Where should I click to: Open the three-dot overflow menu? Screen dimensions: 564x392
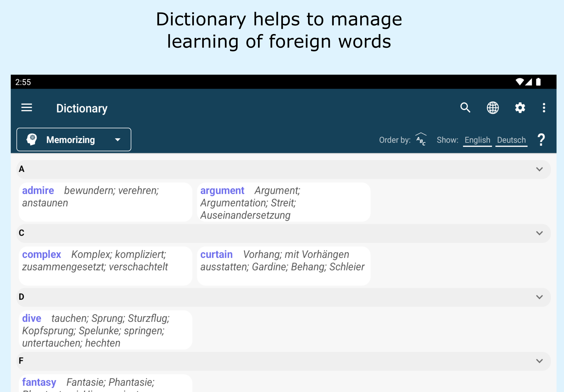[544, 108]
